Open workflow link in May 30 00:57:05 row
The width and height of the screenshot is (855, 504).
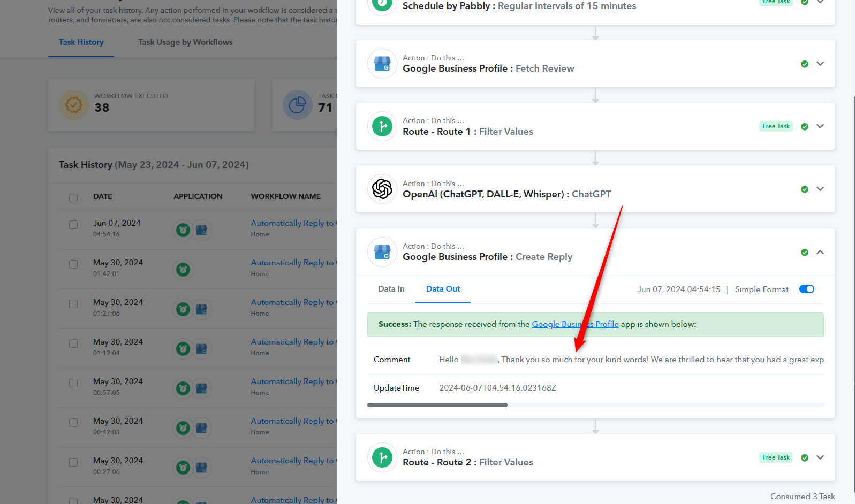click(293, 381)
